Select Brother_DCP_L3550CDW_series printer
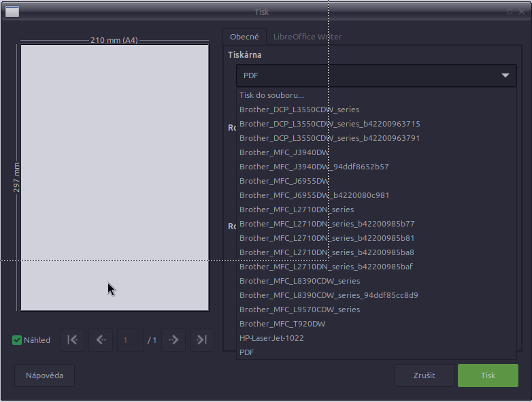The width and height of the screenshot is (532, 402). [299, 110]
